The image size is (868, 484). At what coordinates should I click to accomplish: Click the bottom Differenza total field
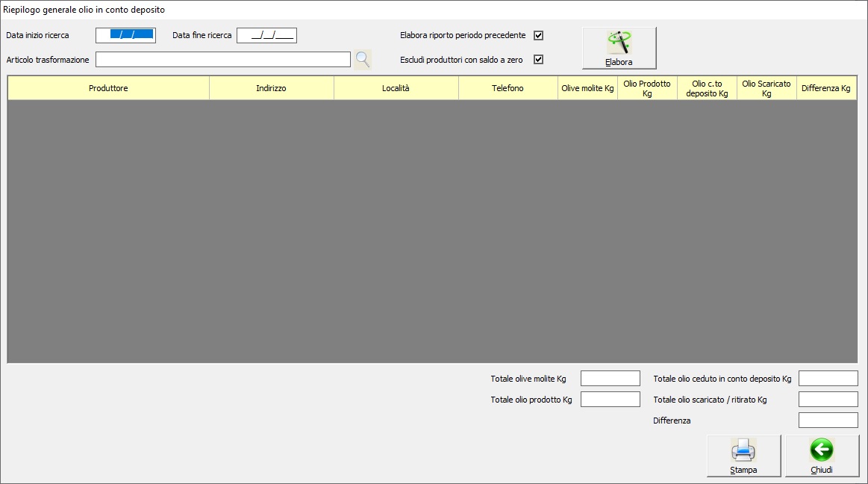pyautogui.click(x=828, y=421)
